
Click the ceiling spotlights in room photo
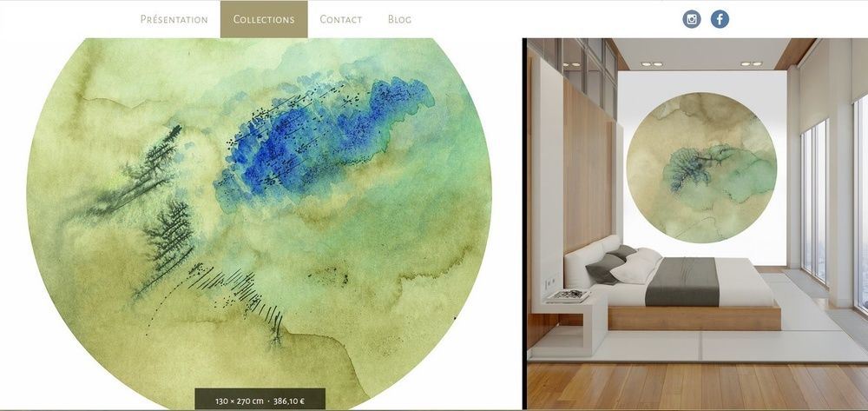pyautogui.click(x=702, y=63)
